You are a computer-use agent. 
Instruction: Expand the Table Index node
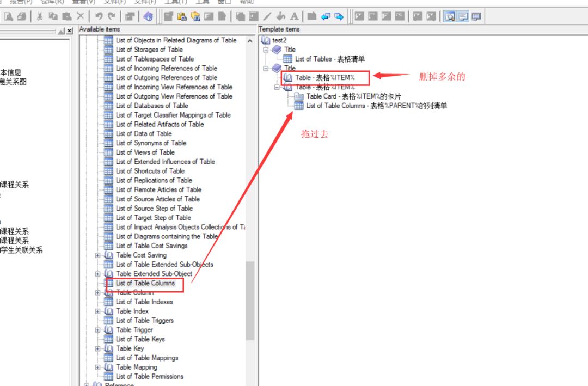click(x=98, y=311)
